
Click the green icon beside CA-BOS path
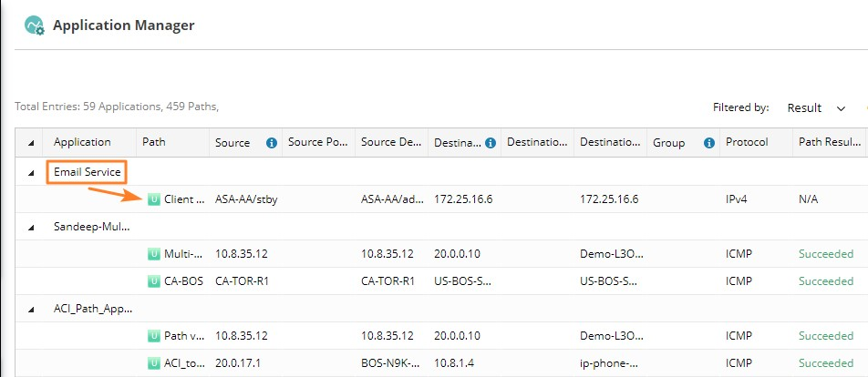[153, 280]
